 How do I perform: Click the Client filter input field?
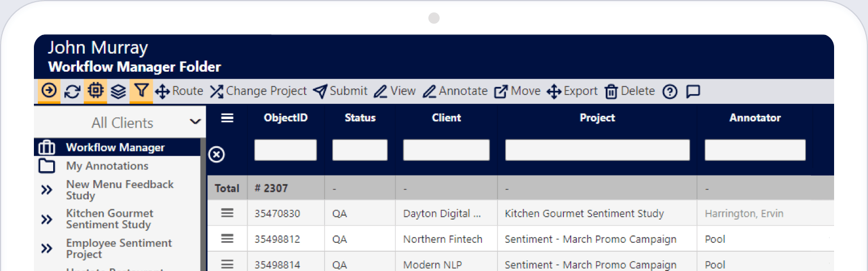(x=446, y=150)
